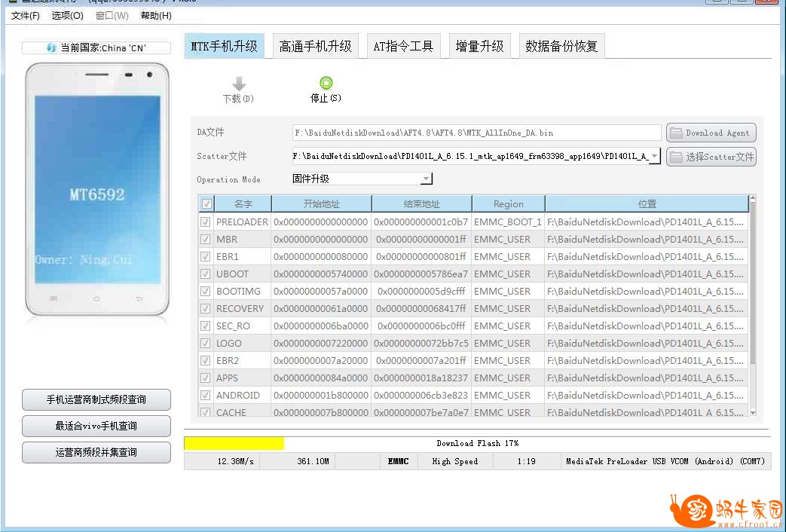The image size is (786, 532).
Task: Select the LOGO end address 0x00000000072bb7c5
Action: coord(421,344)
